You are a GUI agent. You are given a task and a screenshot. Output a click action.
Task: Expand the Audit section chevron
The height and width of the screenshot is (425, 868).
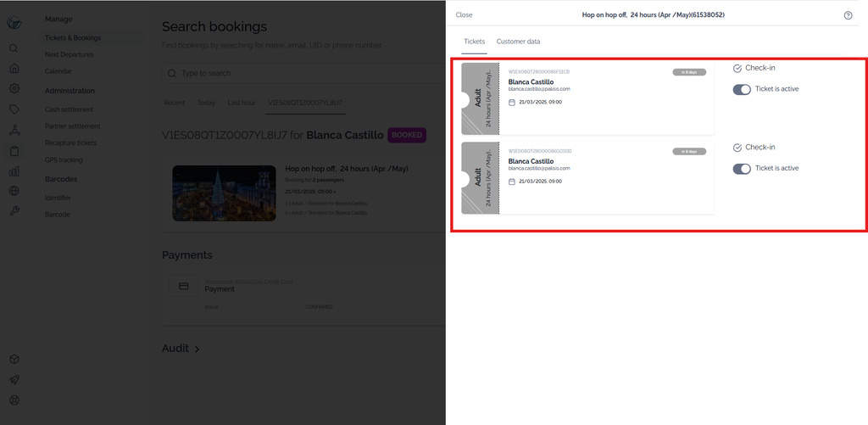[x=197, y=350]
